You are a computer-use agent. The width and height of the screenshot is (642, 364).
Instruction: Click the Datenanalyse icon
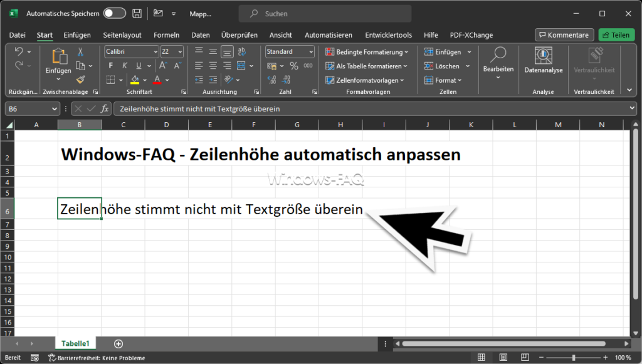pyautogui.click(x=544, y=61)
